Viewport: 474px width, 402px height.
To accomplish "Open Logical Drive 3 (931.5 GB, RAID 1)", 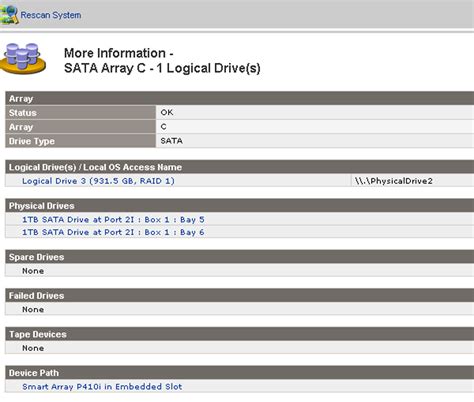I will pyautogui.click(x=98, y=181).
